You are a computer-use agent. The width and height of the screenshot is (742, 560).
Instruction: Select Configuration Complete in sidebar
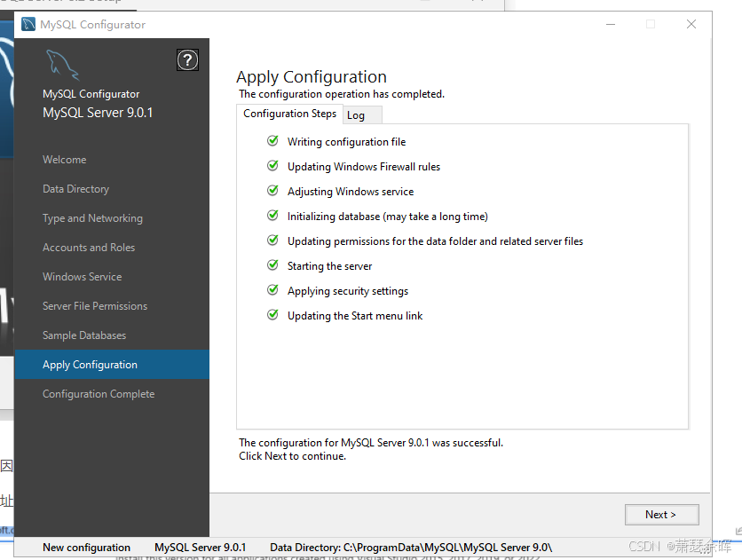(99, 394)
